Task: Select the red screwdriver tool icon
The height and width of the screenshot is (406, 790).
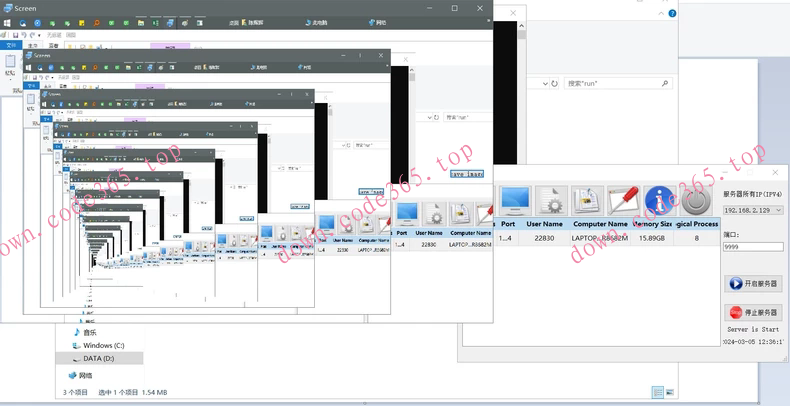Action: (623, 200)
